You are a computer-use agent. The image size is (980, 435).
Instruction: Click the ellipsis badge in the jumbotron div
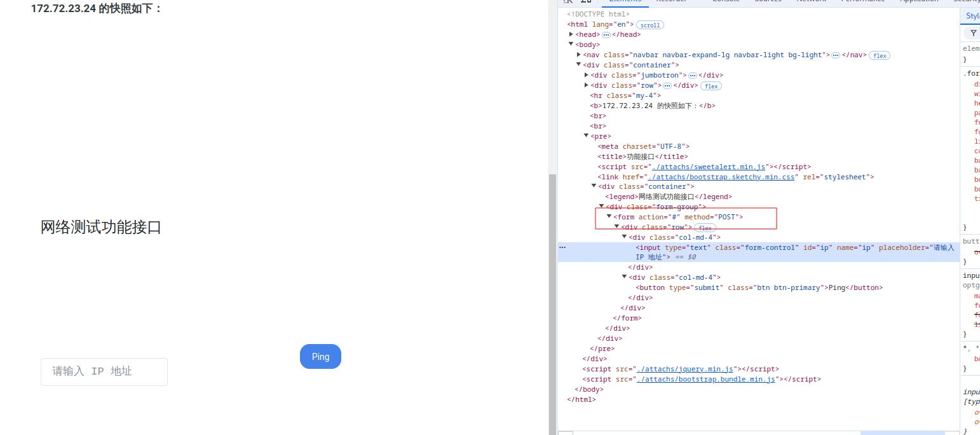(693, 76)
